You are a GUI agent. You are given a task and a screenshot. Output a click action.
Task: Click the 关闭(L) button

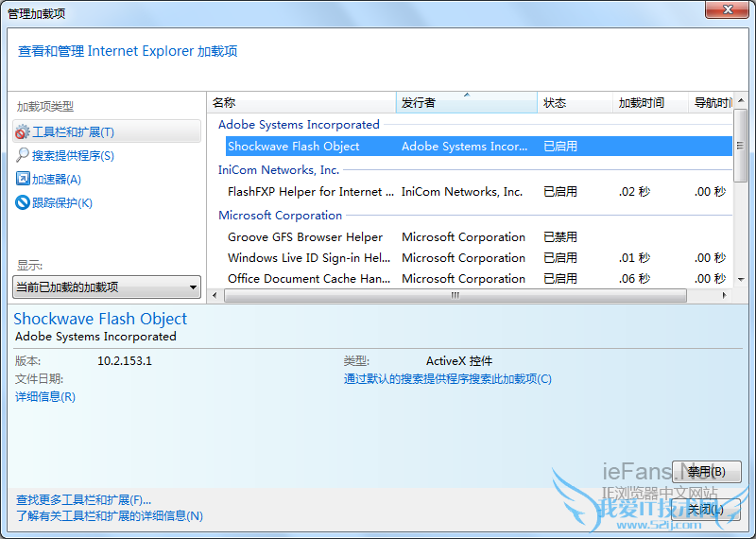click(x=706, y=509)
